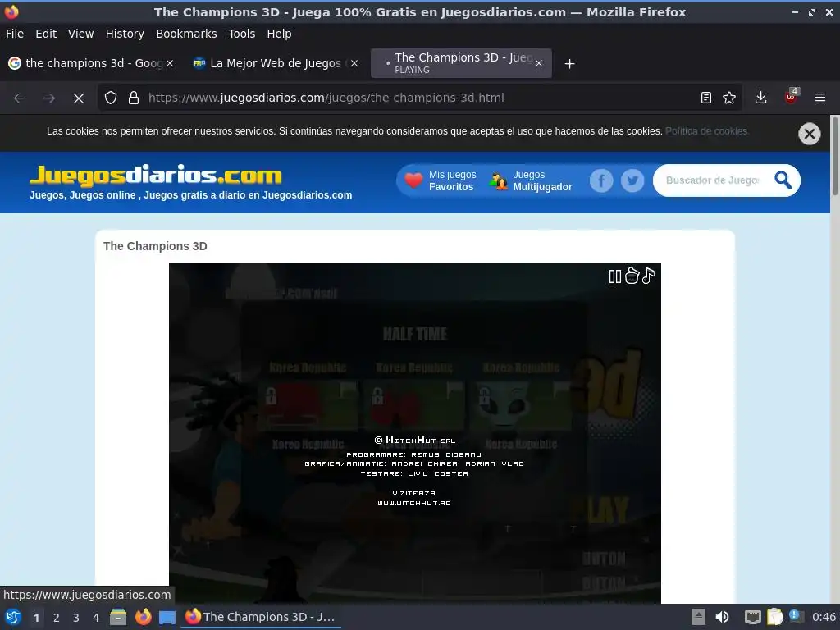The image size is (840, 630).
Task: Open a new browser tab
Action: 569,64
